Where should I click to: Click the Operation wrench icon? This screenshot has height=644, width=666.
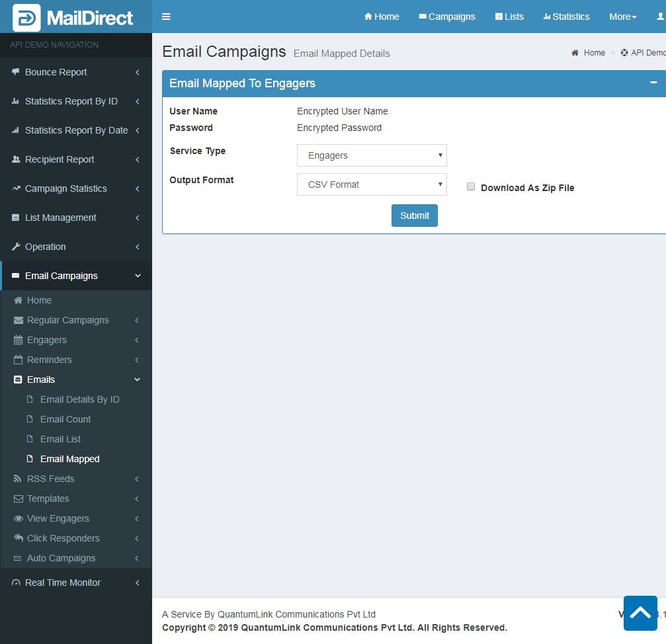(16, 247)
